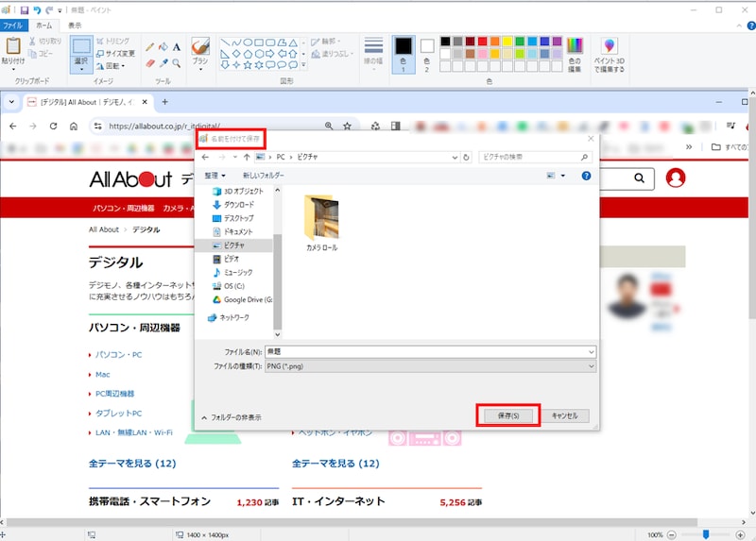This screenshot has height=541, width=756.
Task: Select the All About browser tab
Action: point(87,102)
